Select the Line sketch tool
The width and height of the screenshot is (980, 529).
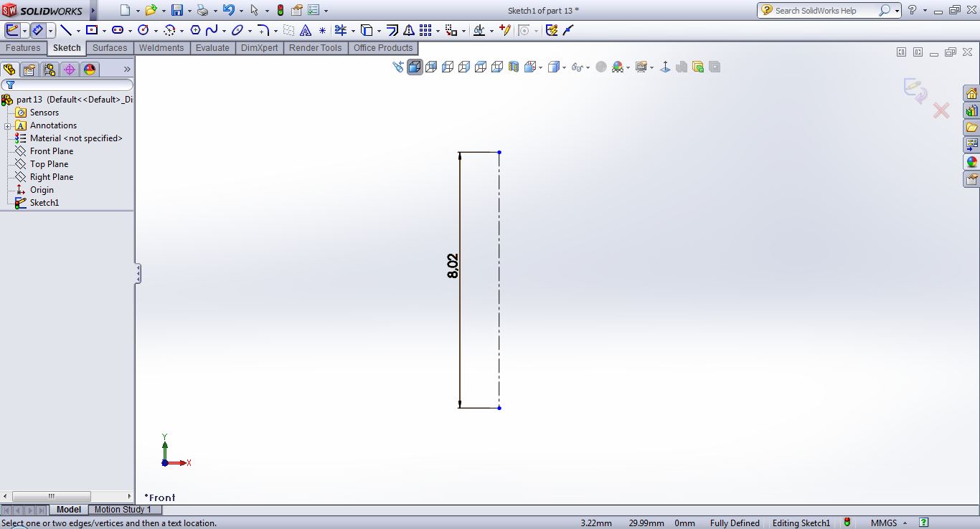[66, 30]
